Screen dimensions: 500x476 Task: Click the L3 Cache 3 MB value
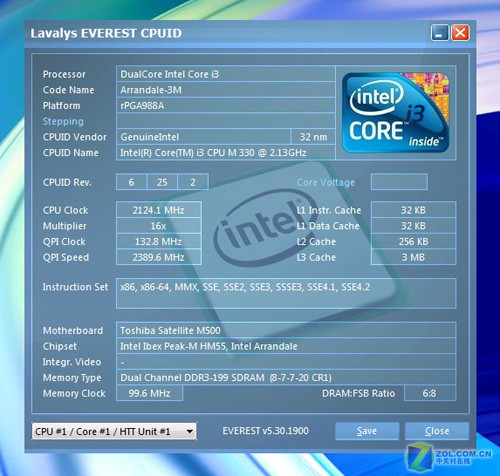coord(413,257)
